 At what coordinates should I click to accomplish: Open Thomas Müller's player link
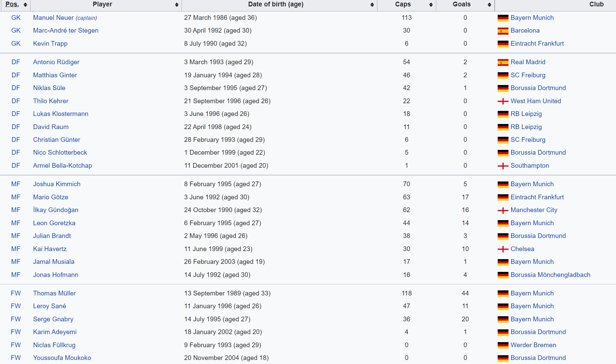[x=54, y=293]
